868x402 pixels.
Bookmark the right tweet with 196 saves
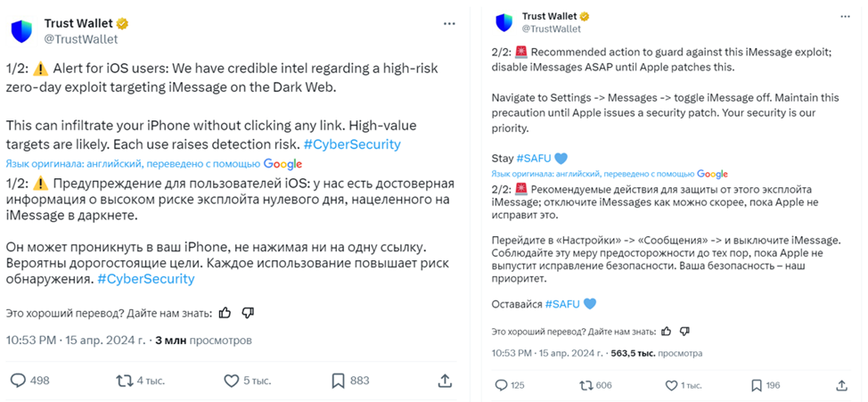[757, 385]
